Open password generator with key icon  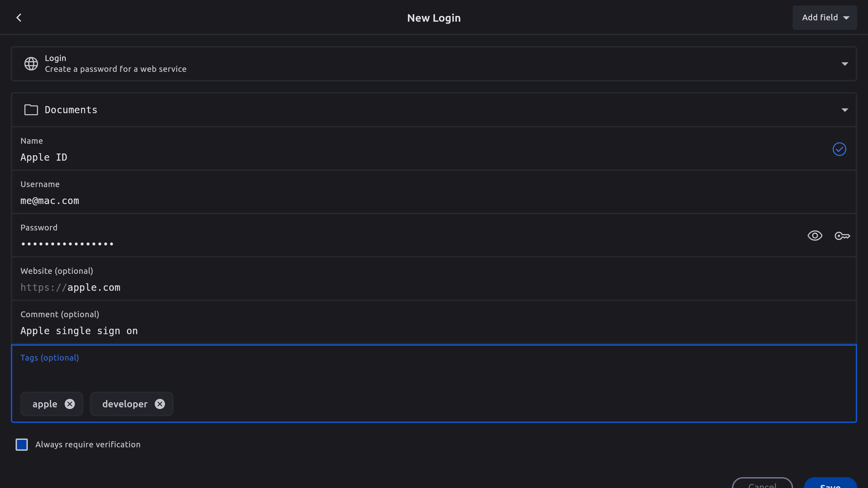842,236
